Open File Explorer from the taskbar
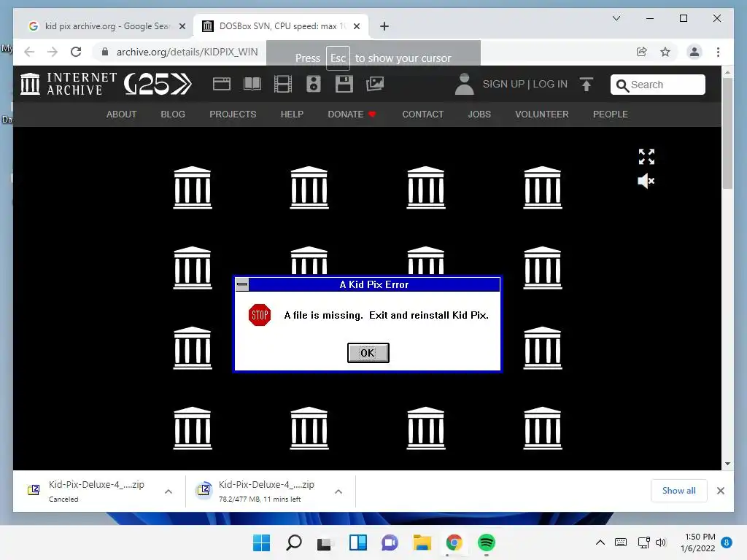 pyautogui.click(x=422, y=542)
